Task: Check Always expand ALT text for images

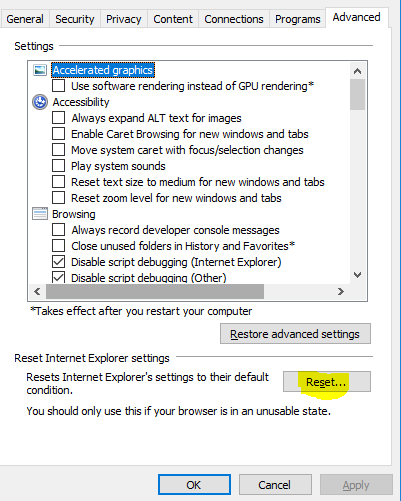Action: 58,118
